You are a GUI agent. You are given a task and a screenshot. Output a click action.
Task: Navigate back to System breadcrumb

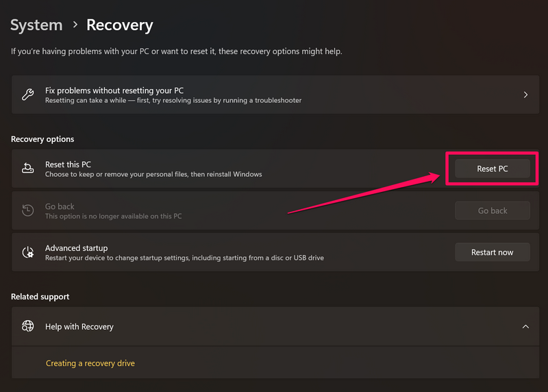(x=36, y=26)
